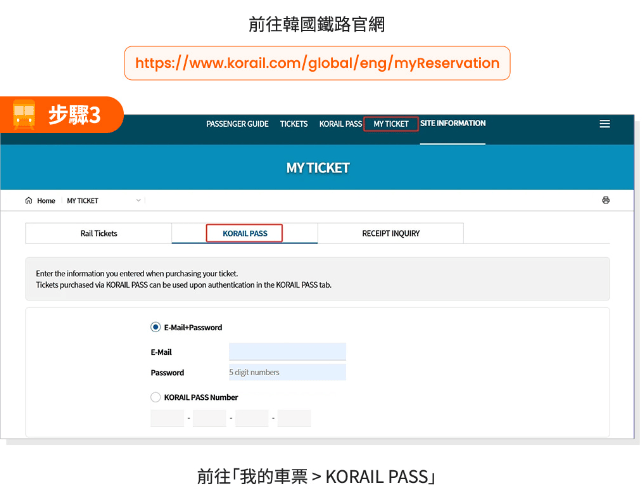
Task: Expand MY TICKET breadcrumb dropdown chevron
Action: coord(138,200)
